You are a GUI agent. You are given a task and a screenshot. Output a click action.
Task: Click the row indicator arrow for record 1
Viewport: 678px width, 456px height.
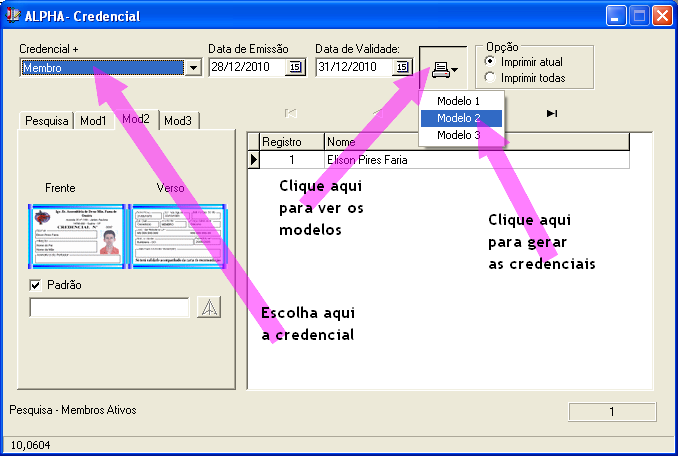click(254, 159)
